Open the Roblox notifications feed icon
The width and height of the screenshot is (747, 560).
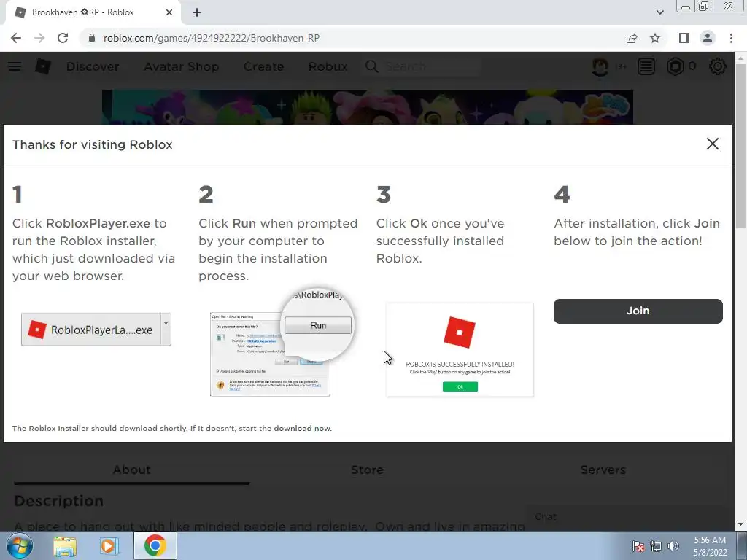point(646,66)
